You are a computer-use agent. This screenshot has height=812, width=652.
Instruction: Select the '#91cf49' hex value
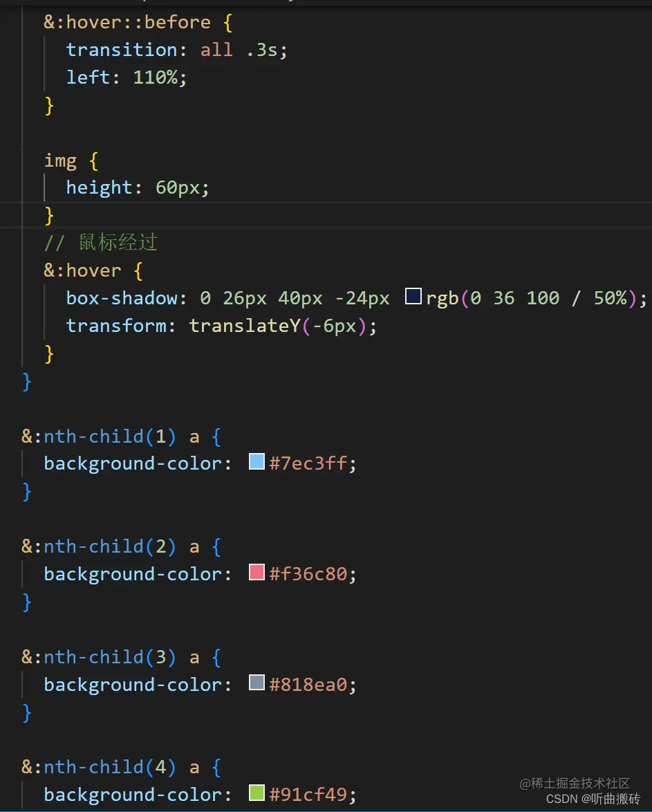tap(308, 795)
